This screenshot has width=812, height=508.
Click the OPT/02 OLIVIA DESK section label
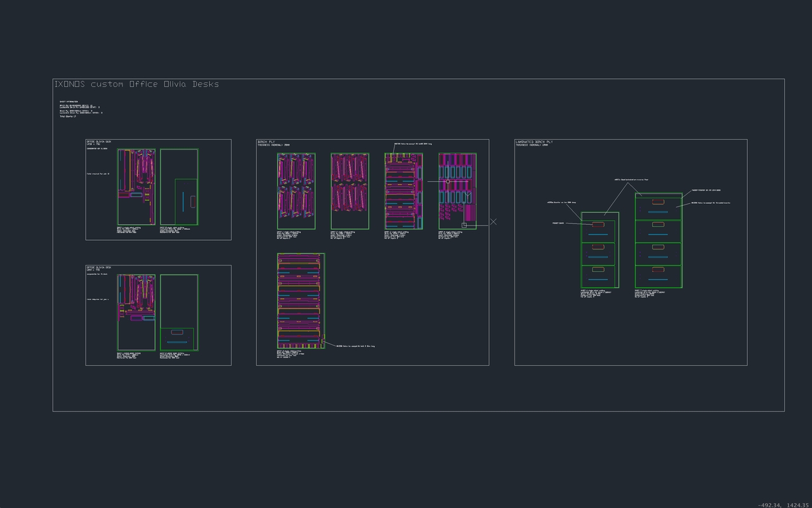click(x=98, y=267)
